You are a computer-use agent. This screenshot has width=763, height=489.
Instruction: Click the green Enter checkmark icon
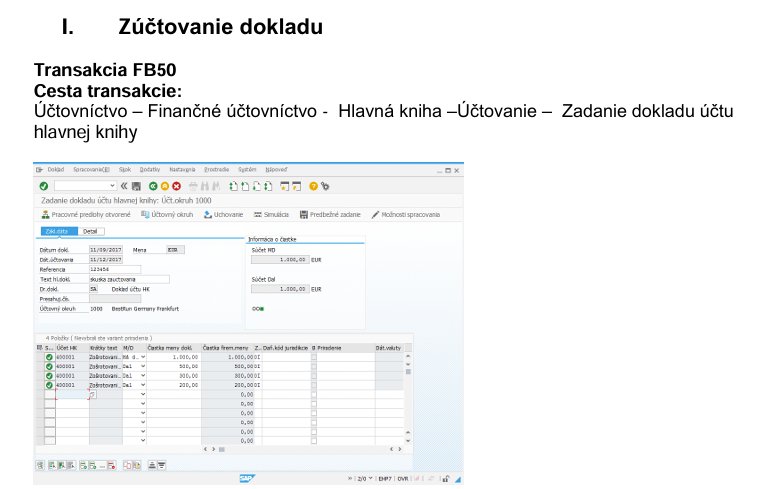43,186
